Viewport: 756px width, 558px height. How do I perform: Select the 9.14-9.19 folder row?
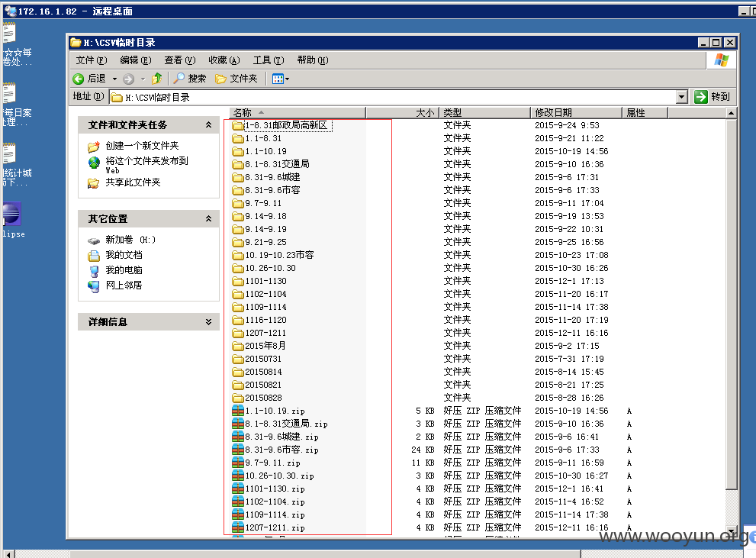265,229
